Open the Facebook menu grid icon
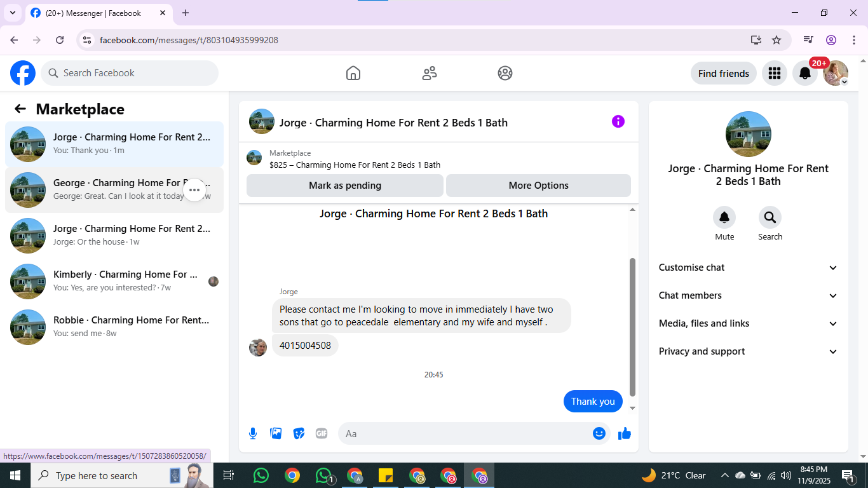Viewport: 868px width, 488px height. coord(774,73)
